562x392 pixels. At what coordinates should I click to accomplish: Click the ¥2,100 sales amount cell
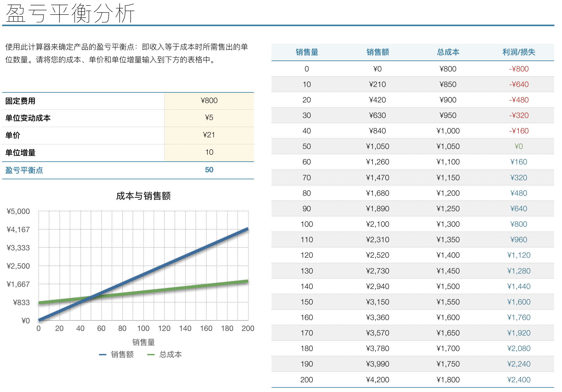click(378, 224)
